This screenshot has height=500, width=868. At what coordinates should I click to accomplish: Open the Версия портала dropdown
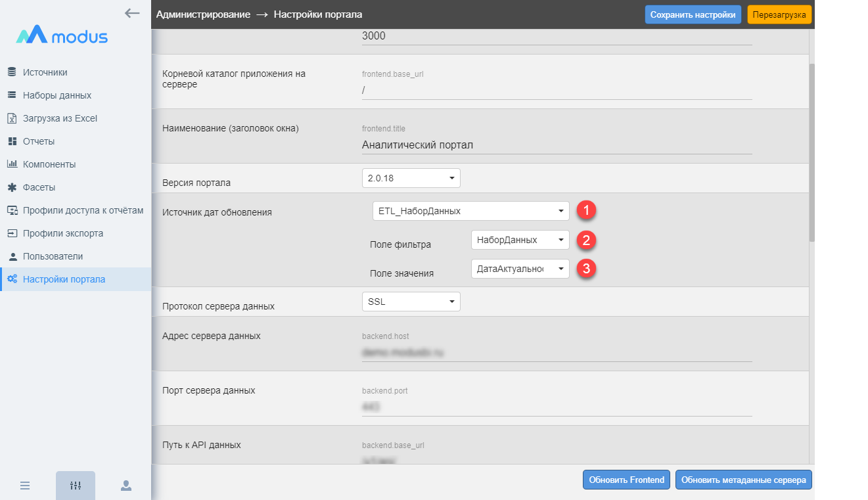pos(411,178)
